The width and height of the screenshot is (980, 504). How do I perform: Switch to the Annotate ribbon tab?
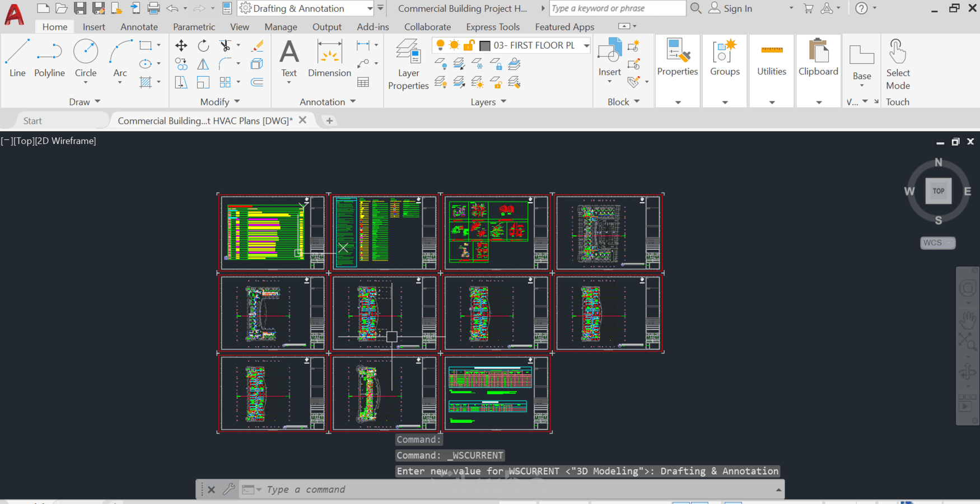(139, 27)
